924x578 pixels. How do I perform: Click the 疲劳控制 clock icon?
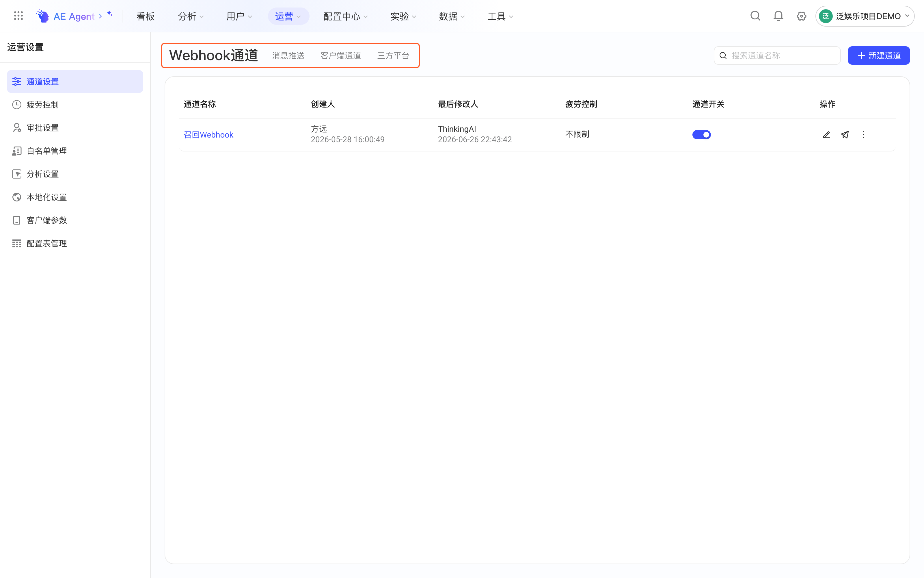tap(17, 104)
